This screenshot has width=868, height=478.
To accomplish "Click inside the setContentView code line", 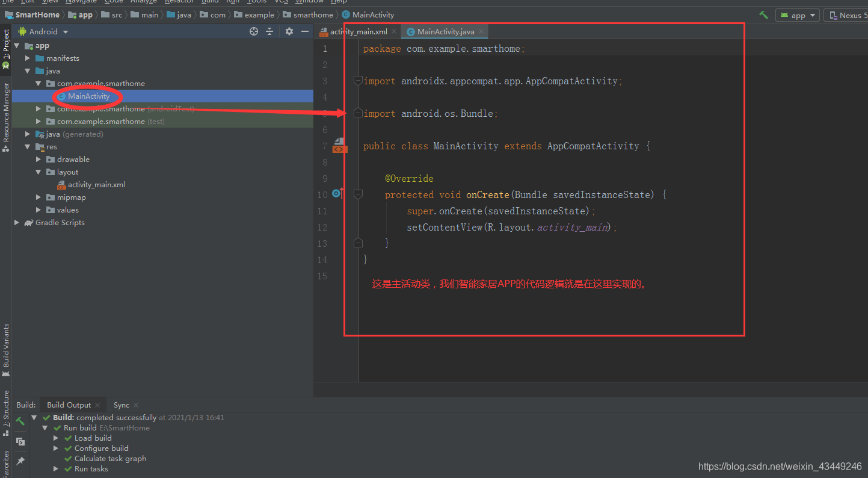I will tap(512, 227).
